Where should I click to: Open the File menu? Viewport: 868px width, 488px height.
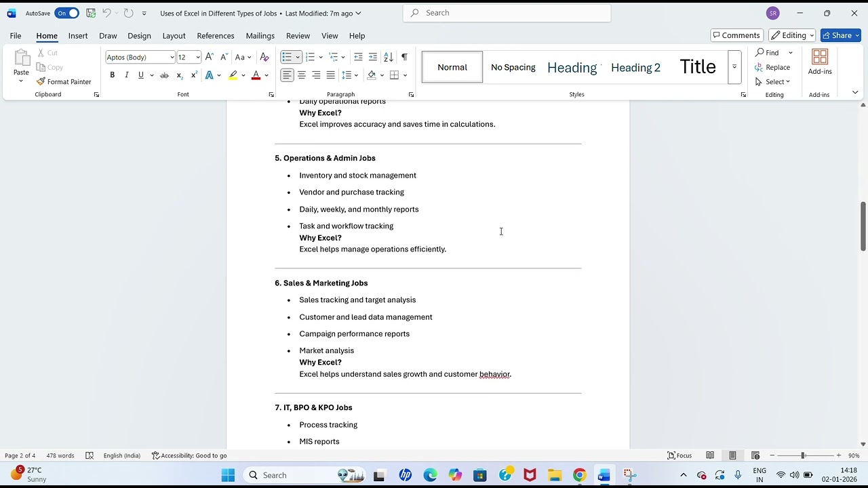pyautogui.click(x=16, y=35)
